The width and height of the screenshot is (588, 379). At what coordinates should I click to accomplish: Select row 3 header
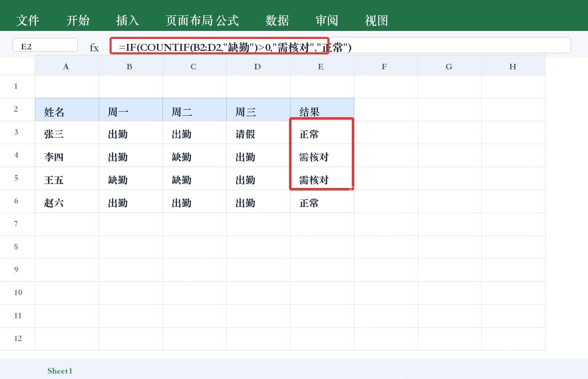coord(17,132)
